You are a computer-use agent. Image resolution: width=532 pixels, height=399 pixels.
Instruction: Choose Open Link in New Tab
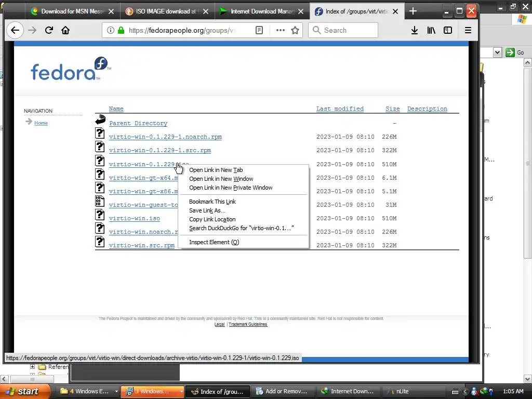pos(243,170)
